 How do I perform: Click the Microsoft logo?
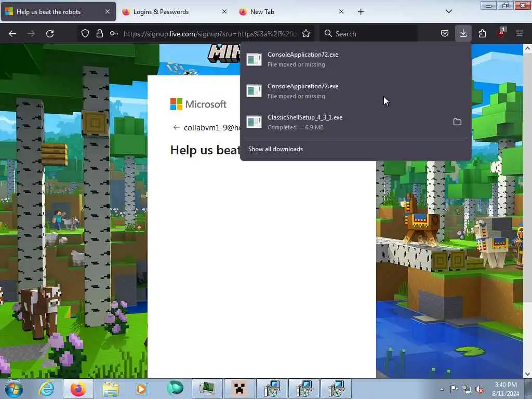198,104
